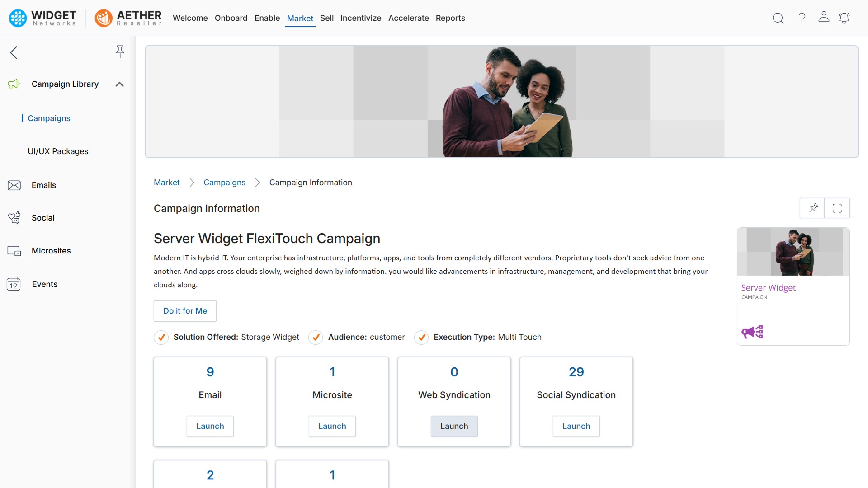The width and height of the screenshot is (868, 488).
Task: Switch to the Incentivize tab
Action: coord(361,18)
